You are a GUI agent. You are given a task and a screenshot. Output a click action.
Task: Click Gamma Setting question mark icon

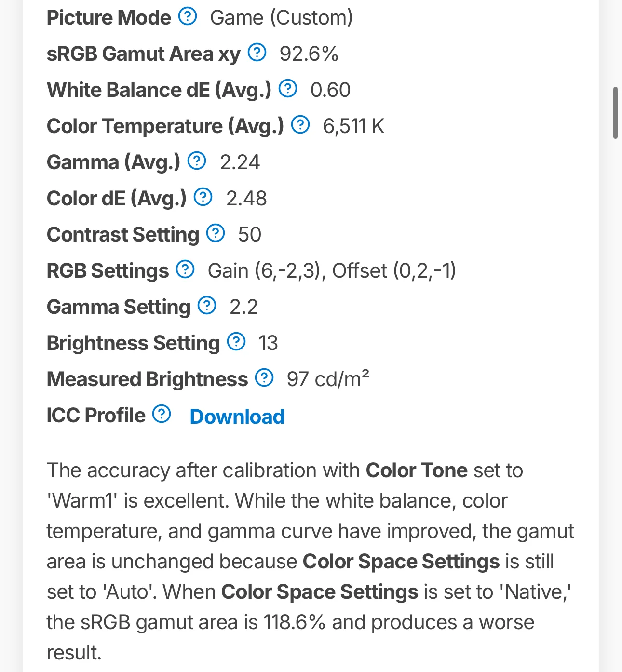point(207,306)
